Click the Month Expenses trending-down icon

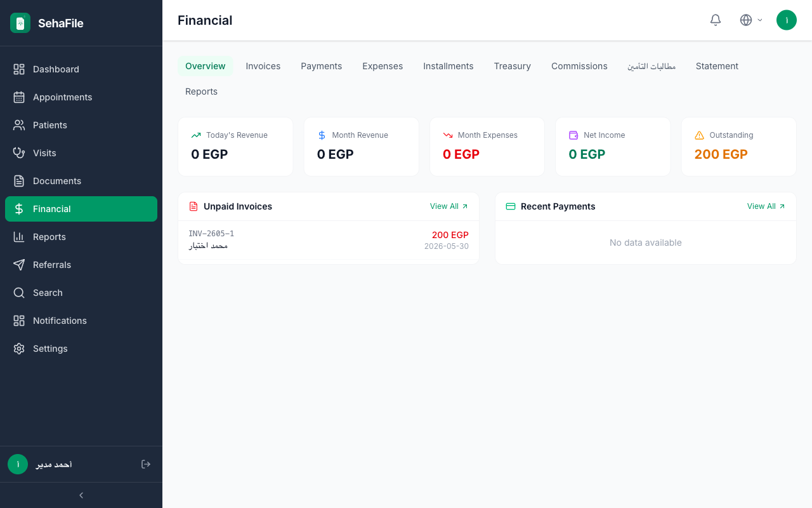(x=448, y=135)
